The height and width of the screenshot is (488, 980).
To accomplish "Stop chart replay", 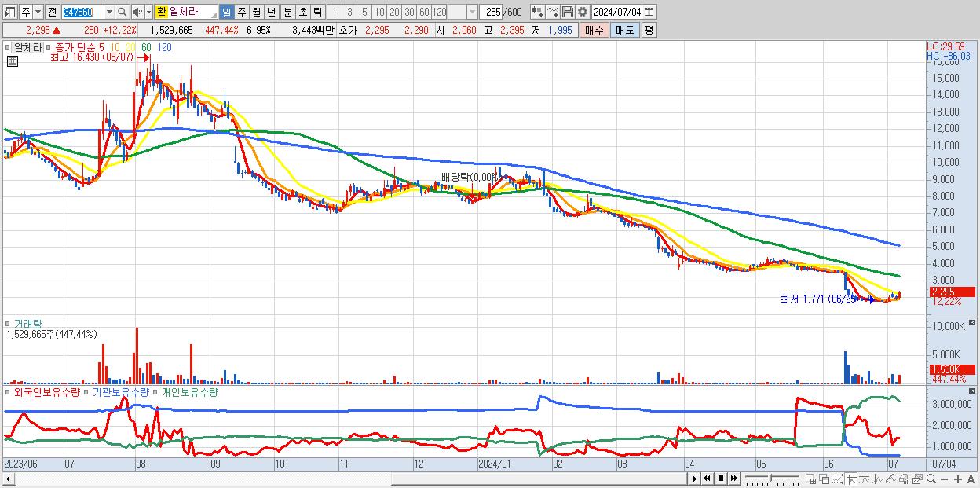I will 720,479.
